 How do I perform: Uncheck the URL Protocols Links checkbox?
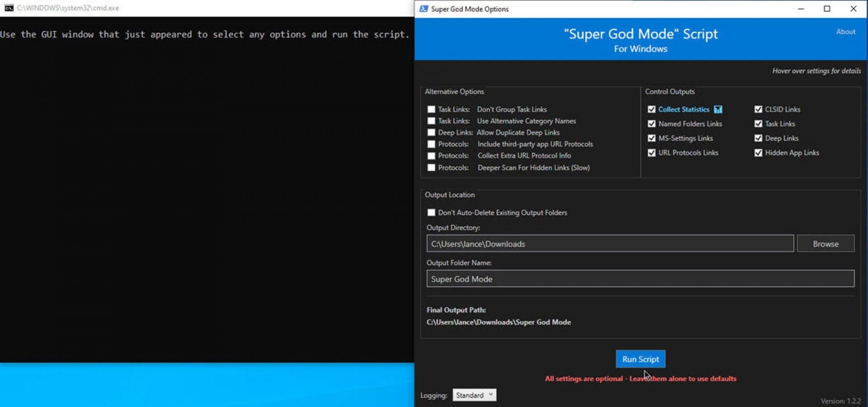pos(651,153)
